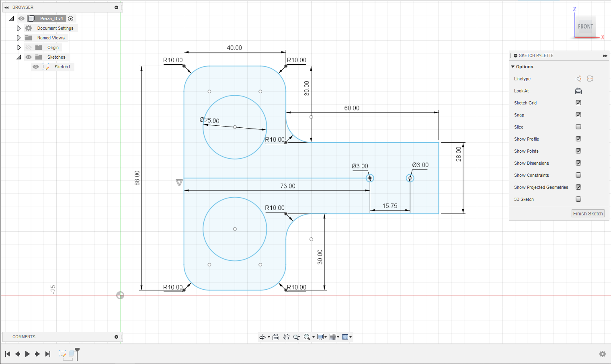The height and width of the screenshot is (364, 611).
Task: Toggle Show Projected Geometries checkbox
Action: coord(578,187)
